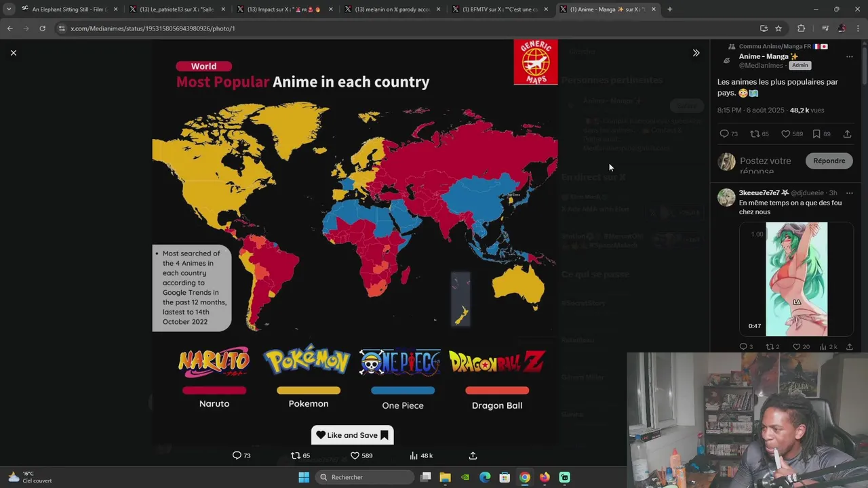Switch to the Le_patriote13 sur X tab

177,9
